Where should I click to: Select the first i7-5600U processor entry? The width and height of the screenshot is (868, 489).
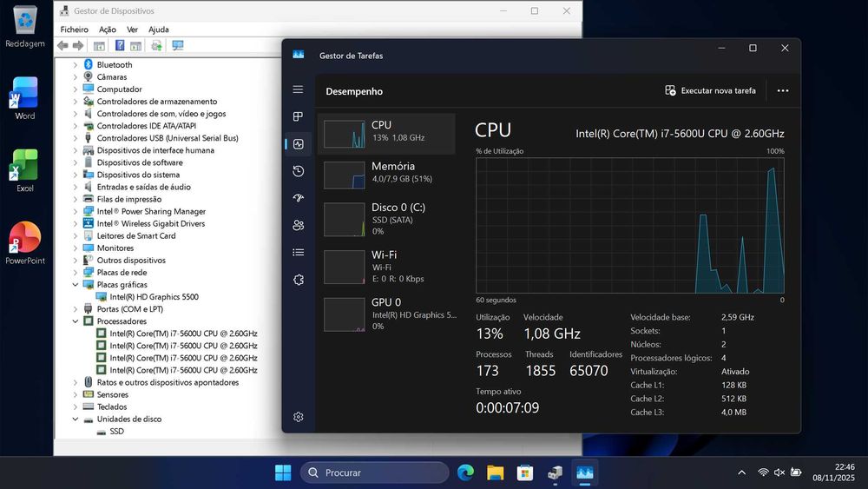[177, 334]
